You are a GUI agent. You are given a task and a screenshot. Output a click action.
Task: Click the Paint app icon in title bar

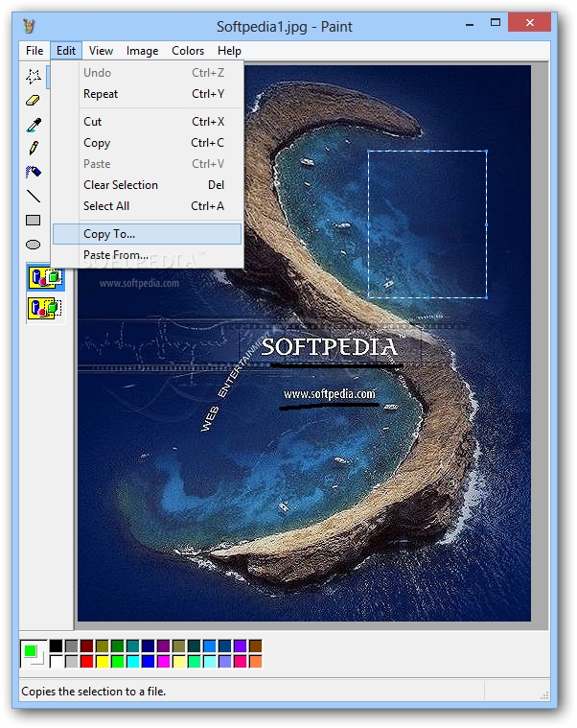coord(29,26)
